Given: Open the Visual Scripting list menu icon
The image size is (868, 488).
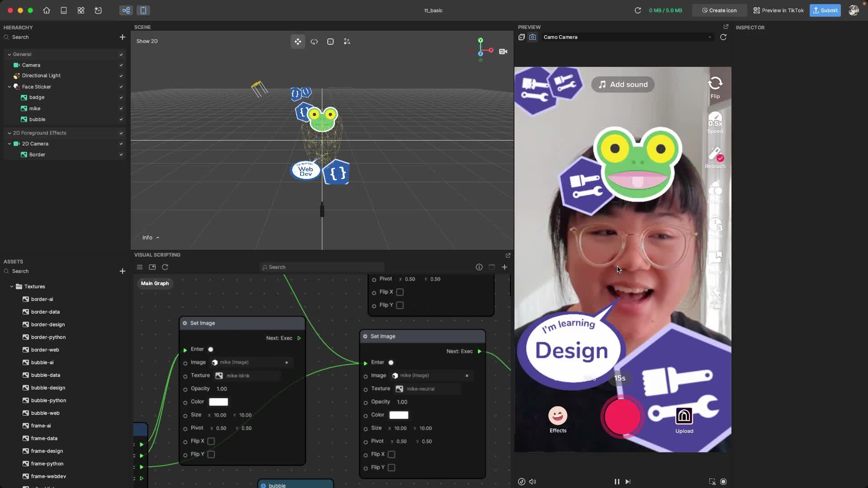Looking at the screenshot, I should [x=140, y=267].
